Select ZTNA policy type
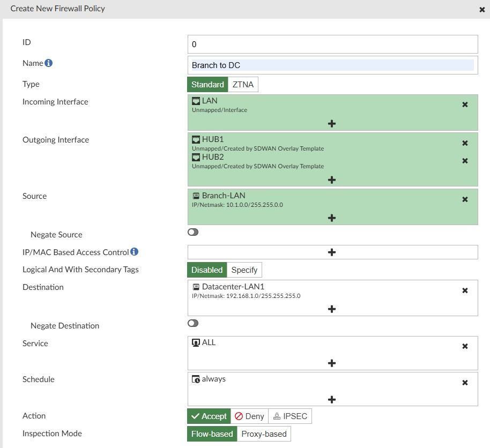490x448 pixels. point(243,85)
